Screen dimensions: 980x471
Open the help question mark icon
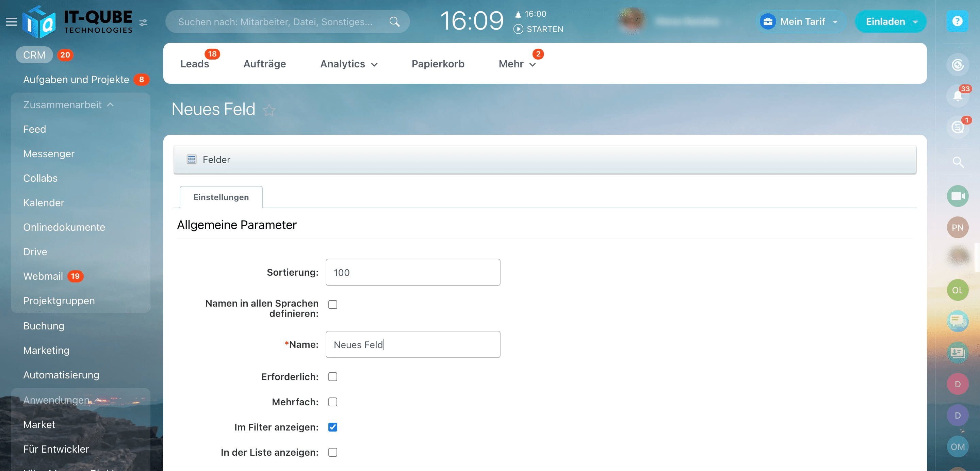pos(958,21)
